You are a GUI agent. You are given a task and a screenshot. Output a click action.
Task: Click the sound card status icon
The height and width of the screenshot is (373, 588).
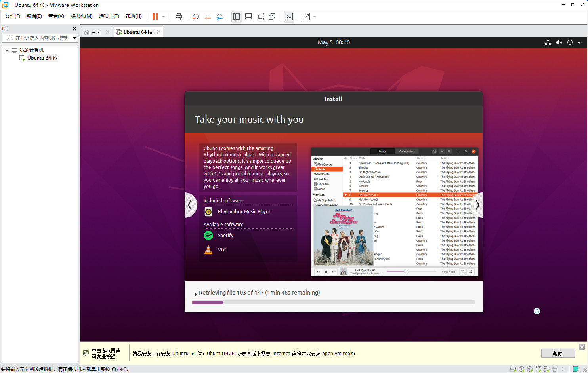(563, 369)
